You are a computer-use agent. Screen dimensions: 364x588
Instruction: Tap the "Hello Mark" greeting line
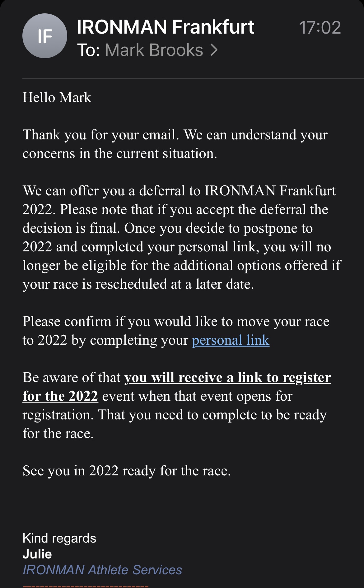pos(57,97)
